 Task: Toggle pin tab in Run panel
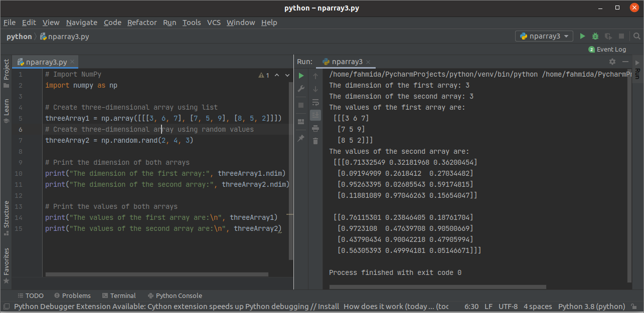coord(301,138)
